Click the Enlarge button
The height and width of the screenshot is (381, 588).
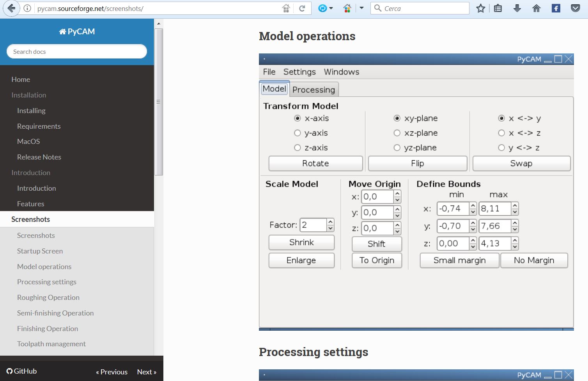click(301, 260)
